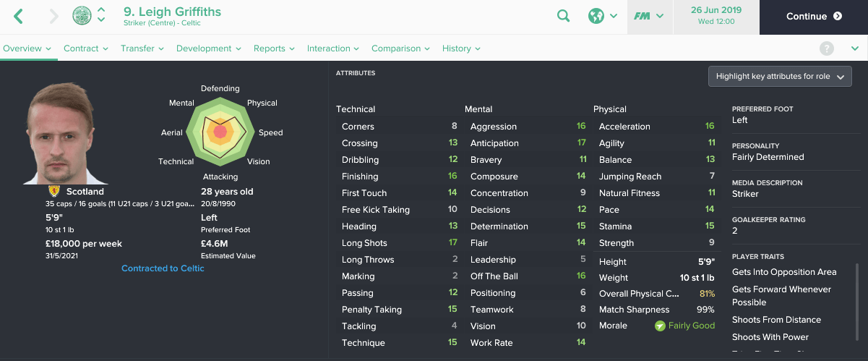Click the forward navigation arrow
This screenshot has height=361, width=868.
[53, 16]
